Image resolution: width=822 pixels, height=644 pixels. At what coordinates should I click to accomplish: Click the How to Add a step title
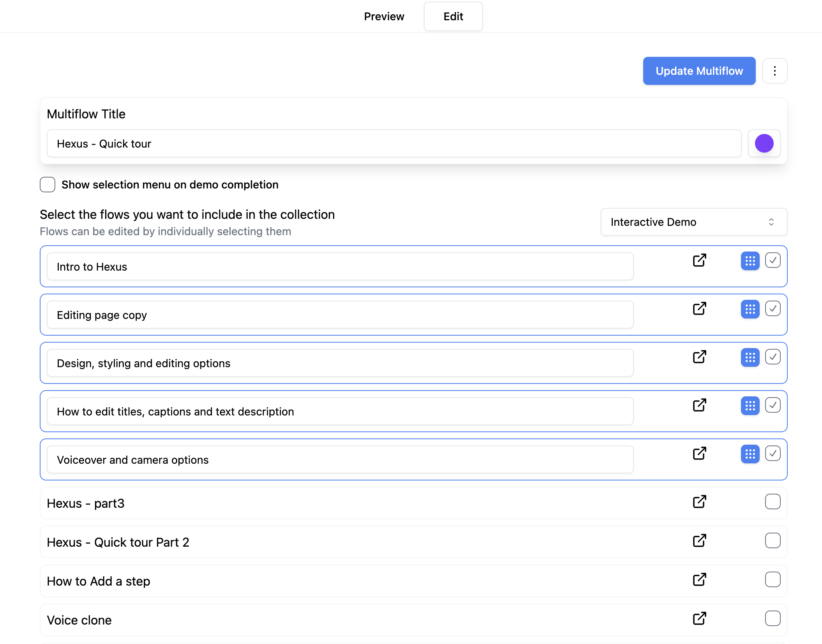99,581
